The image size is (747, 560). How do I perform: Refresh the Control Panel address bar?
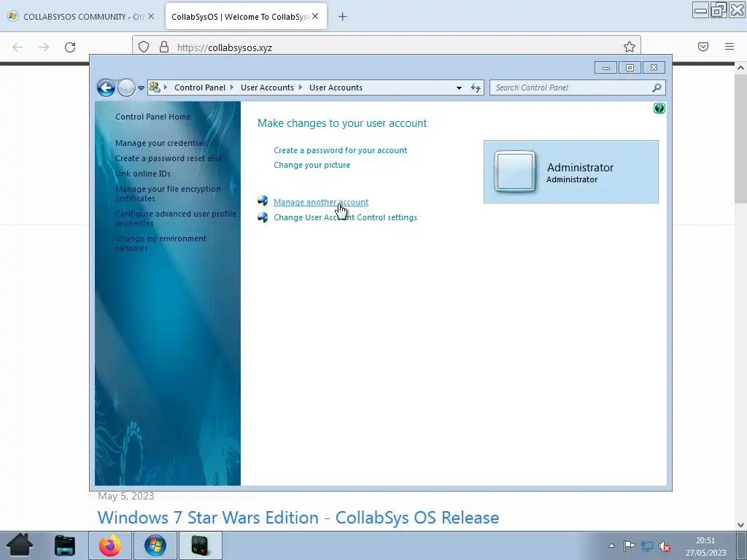point(476,87)
